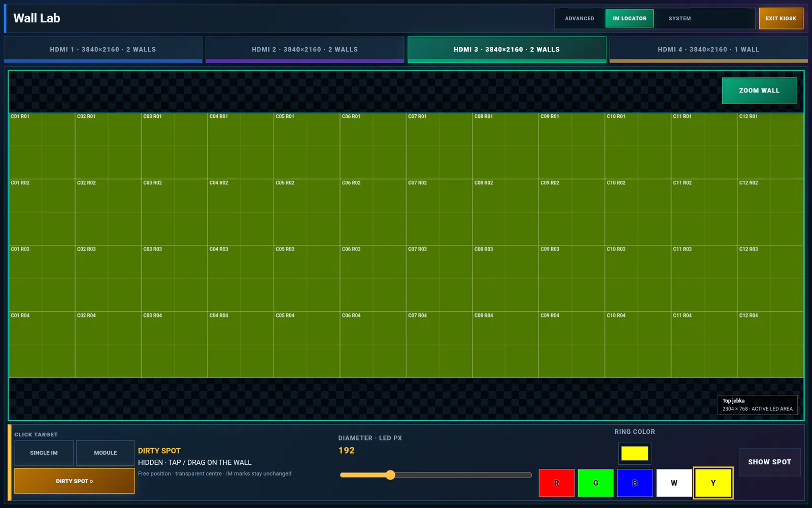
Task: Click the Top jebka wall info label
Action: [x=757, y=405]
